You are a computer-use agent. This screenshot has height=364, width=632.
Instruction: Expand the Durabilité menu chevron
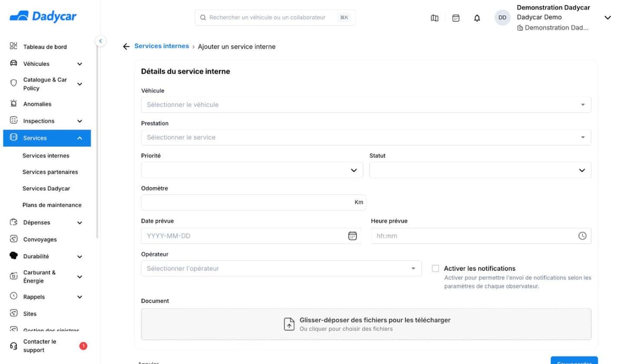[x=80, y=257]
